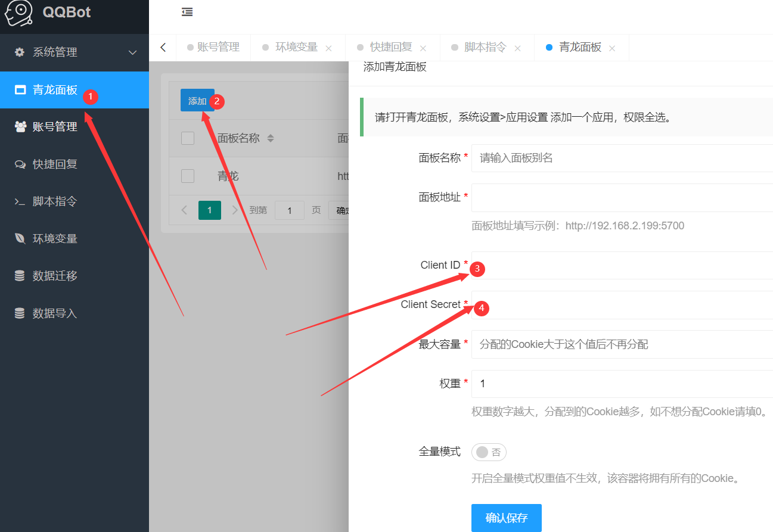This screenshot has height=532, width=773.
Task: Click the 面板地址 input field
Action: pyautogui.click(x=622, y=197)
